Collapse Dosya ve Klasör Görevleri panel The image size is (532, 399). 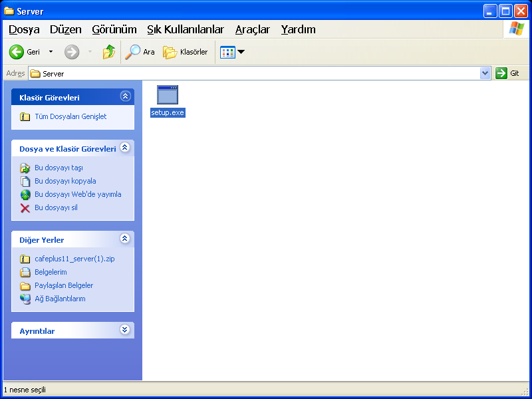pyautogui.click(x=125, y=148)
